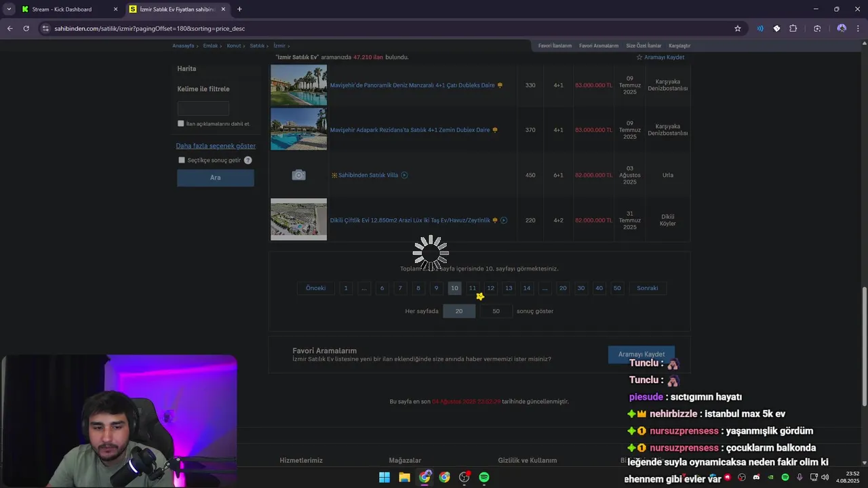Open the taskbar clock showing 23:52
The height and width of the screenshot is (488, 868).
(x=848, y=477)
